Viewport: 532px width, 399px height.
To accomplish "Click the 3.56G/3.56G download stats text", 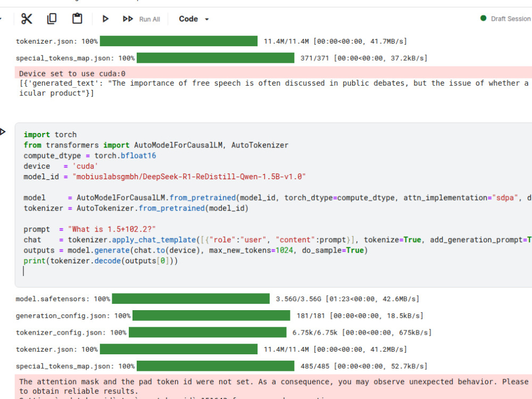I will point(347,298).
